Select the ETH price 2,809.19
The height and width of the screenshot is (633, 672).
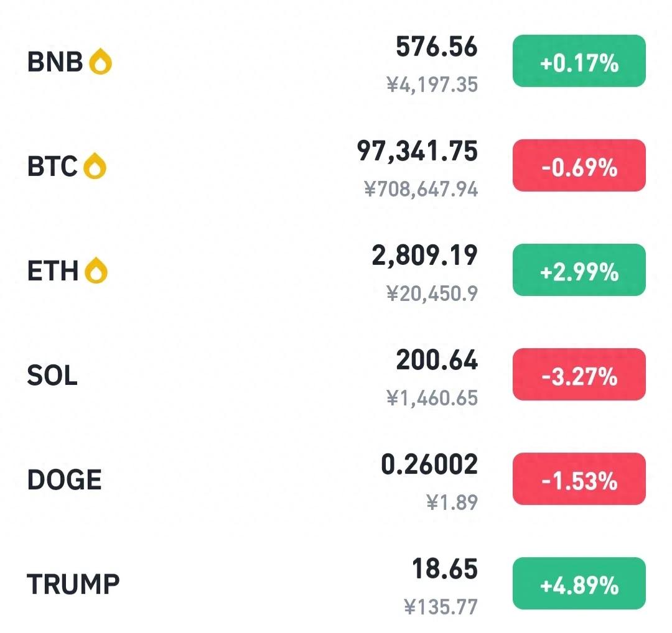click(424, 256)
